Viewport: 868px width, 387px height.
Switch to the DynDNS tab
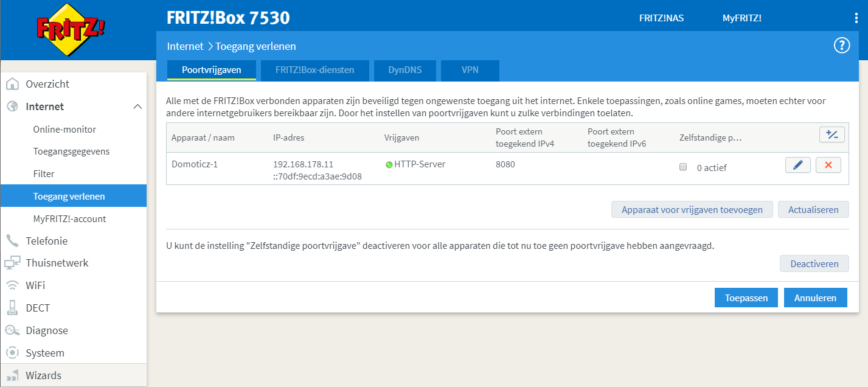pos(405,70)
